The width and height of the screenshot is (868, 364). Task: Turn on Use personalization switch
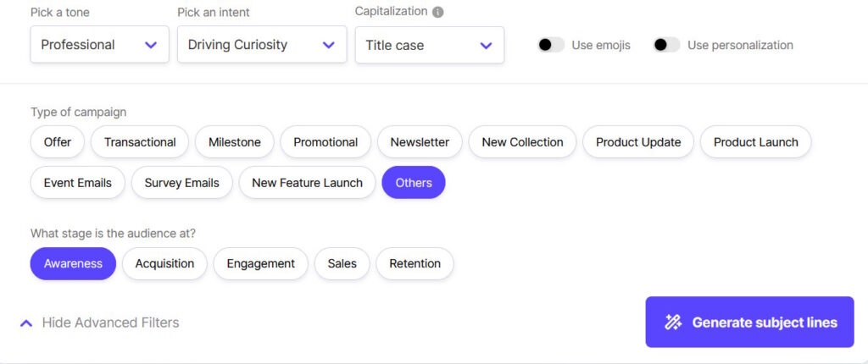(666, 45)
